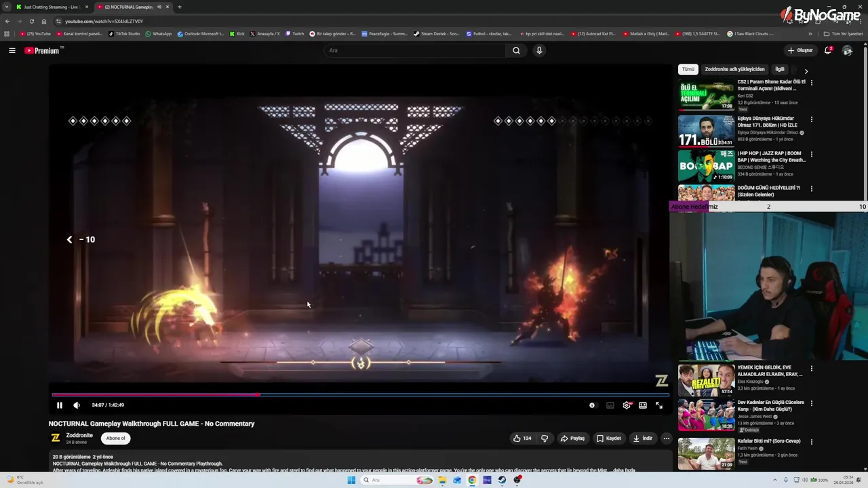The image size is (868, 488).
Task: Click the search magnifier button
Action: coord(516,50)
